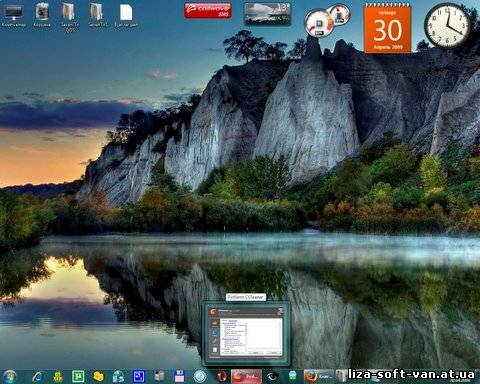The width and height of the screenshot is (480, 384).
Task: Open the green-blue icon beside the eye
Action: [292, 377]
